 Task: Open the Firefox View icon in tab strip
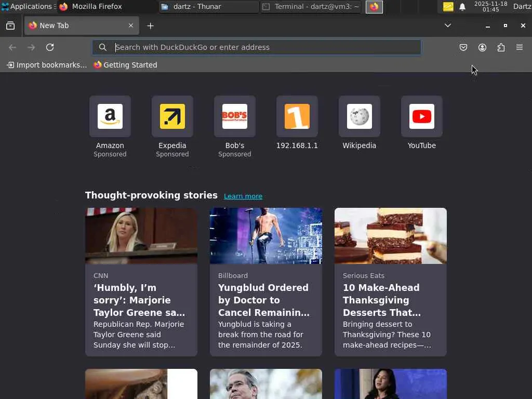[x=10, y=26]
